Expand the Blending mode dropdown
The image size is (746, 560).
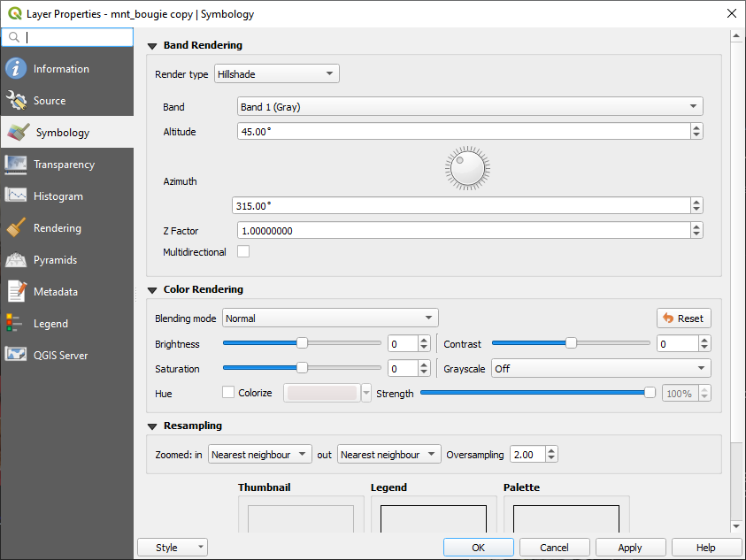[330, 318]
